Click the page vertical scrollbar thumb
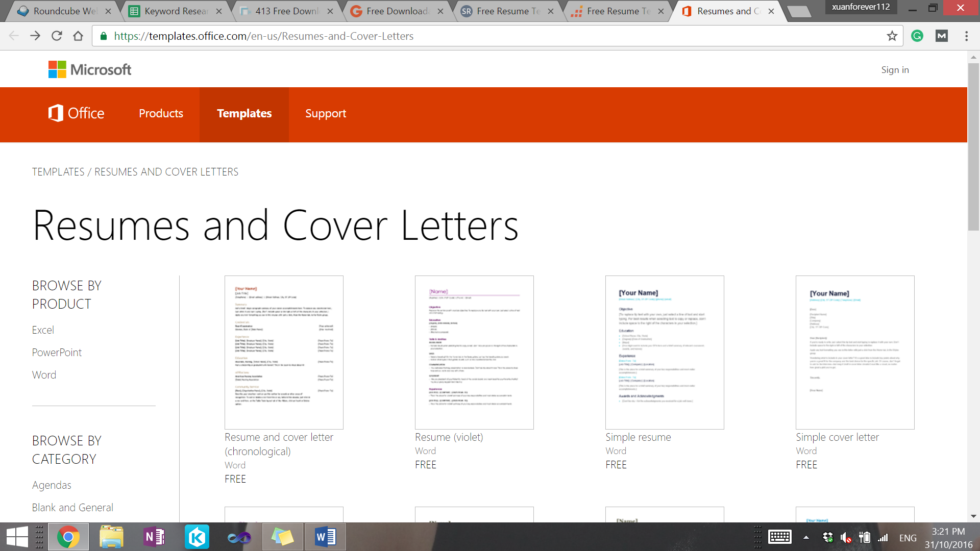The width and height of the screenshot is (980, 551). pos(973,147)
